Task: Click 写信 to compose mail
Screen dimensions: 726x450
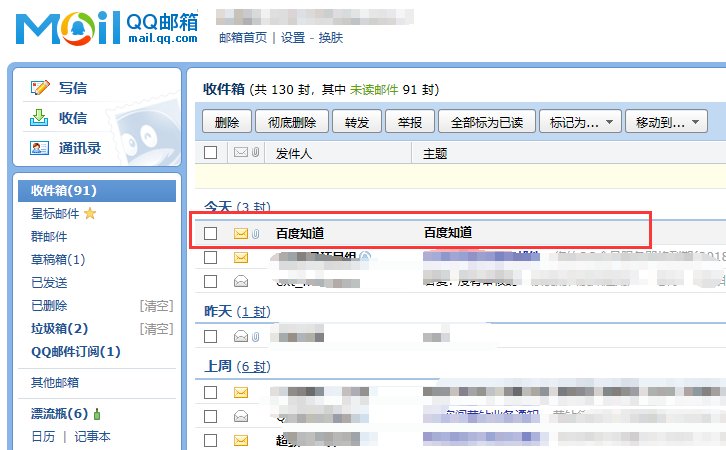Action: point(73,88)
